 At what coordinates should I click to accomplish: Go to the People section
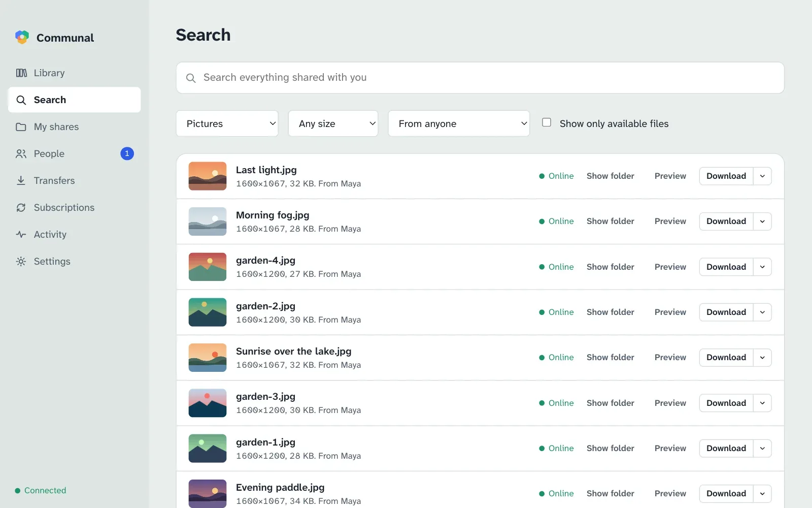pos(74,153)
